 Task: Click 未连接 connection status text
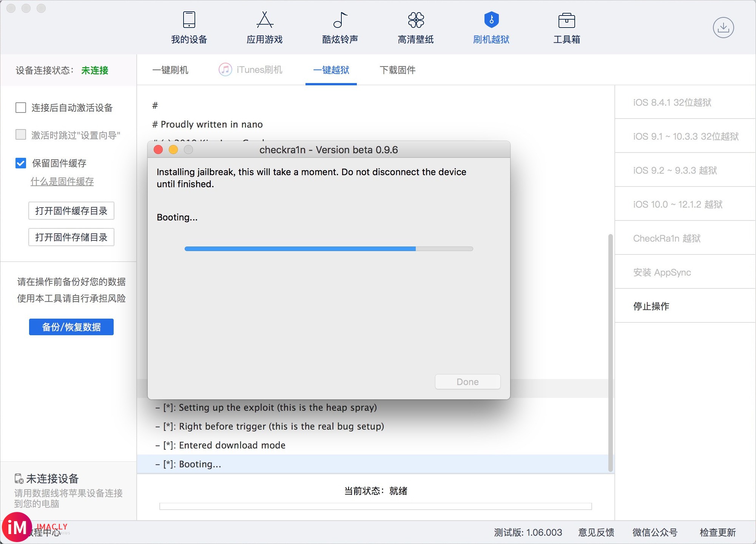95,70
